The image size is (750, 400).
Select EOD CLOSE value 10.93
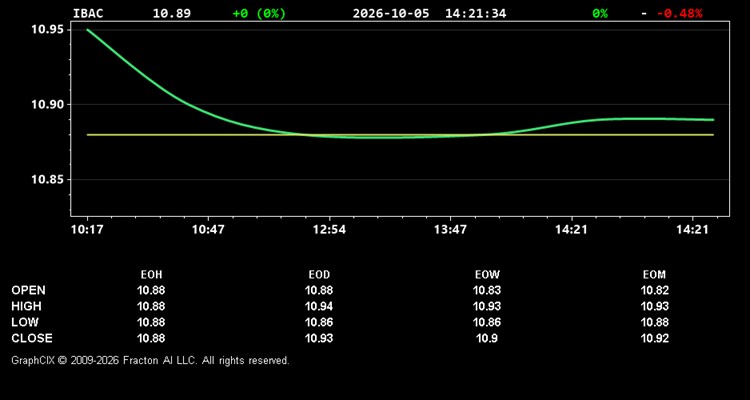(319, 338)
